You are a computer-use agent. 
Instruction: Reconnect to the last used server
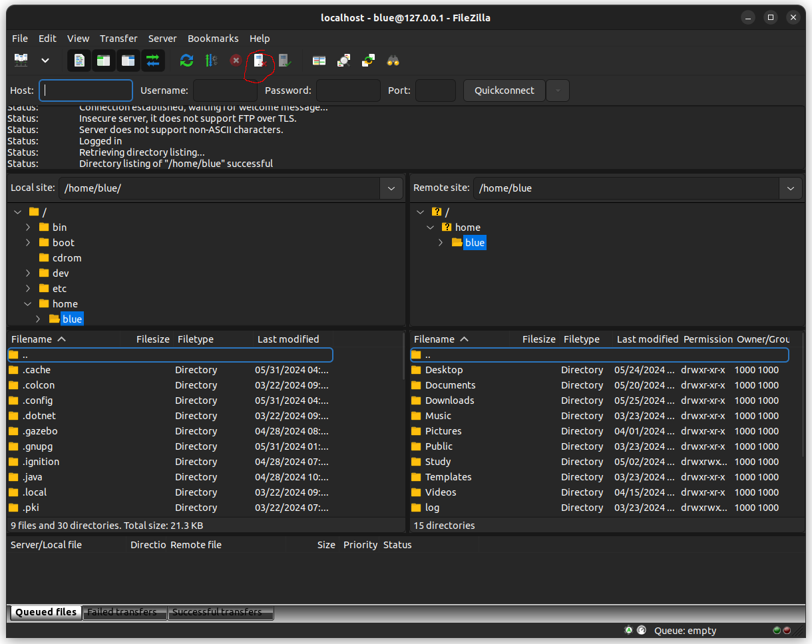284,61
